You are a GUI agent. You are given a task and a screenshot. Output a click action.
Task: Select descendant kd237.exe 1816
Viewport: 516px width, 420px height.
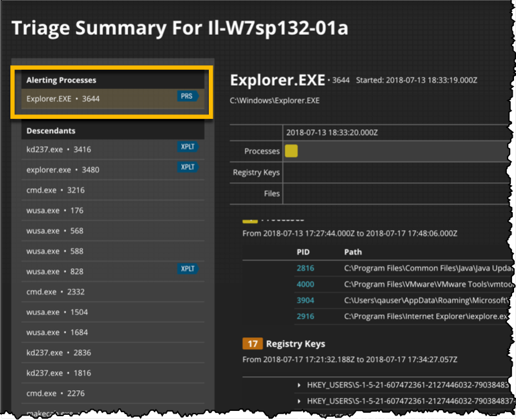tap(113, 373)
